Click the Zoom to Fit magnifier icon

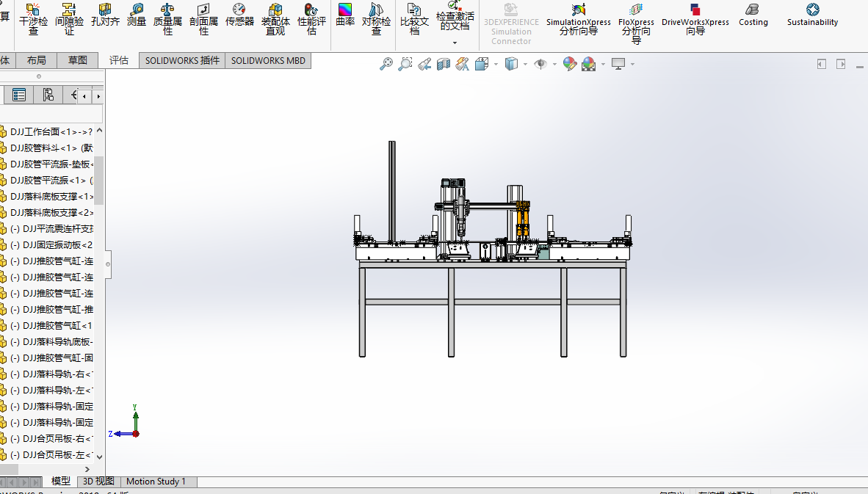point(386,65)
